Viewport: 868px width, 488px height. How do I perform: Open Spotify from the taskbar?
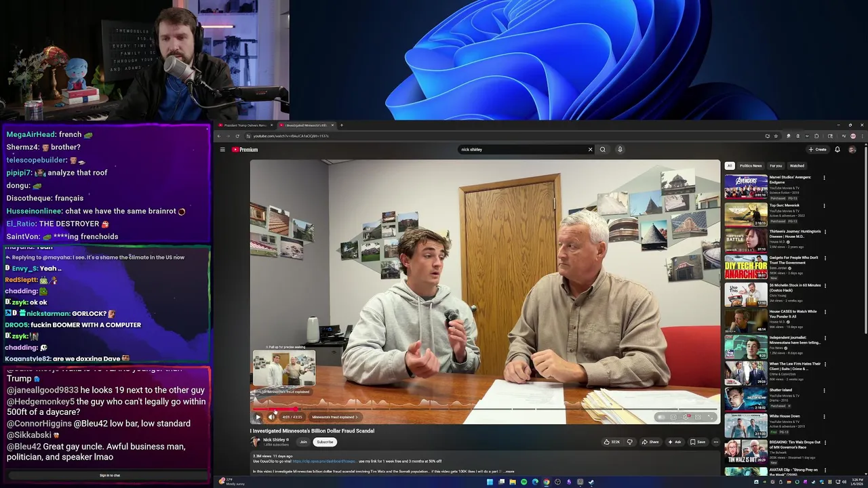click(x=524, y=482)
